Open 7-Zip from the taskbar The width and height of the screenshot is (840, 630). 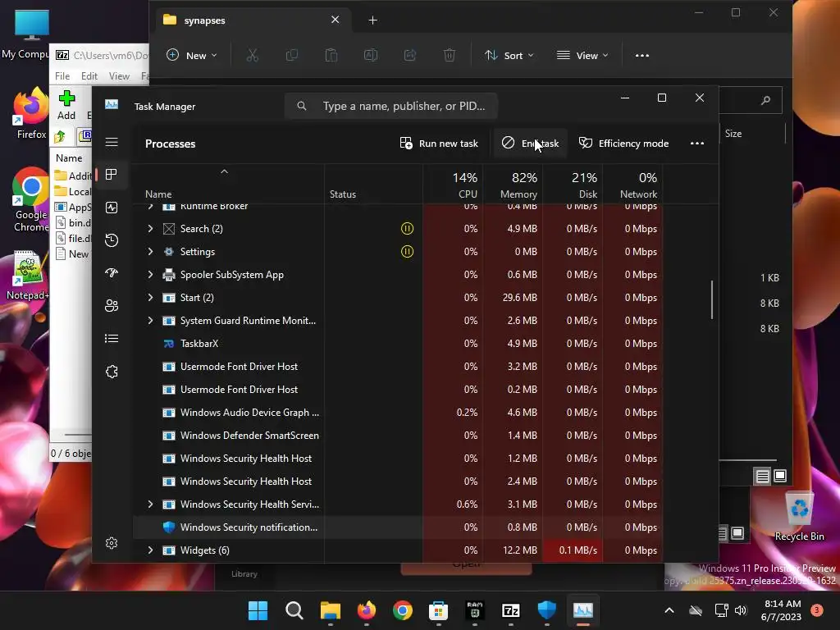[510, 610]
